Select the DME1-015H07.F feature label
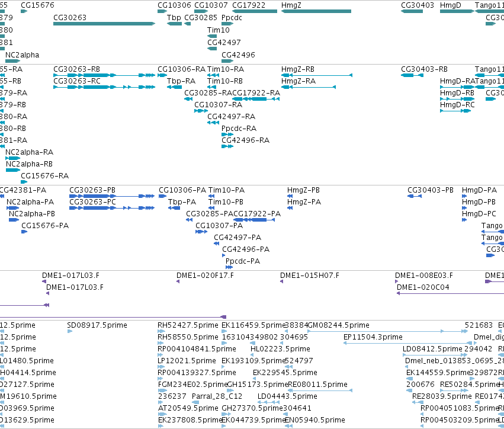Screen dimensions: 504x429 click(x=310, y=276)
